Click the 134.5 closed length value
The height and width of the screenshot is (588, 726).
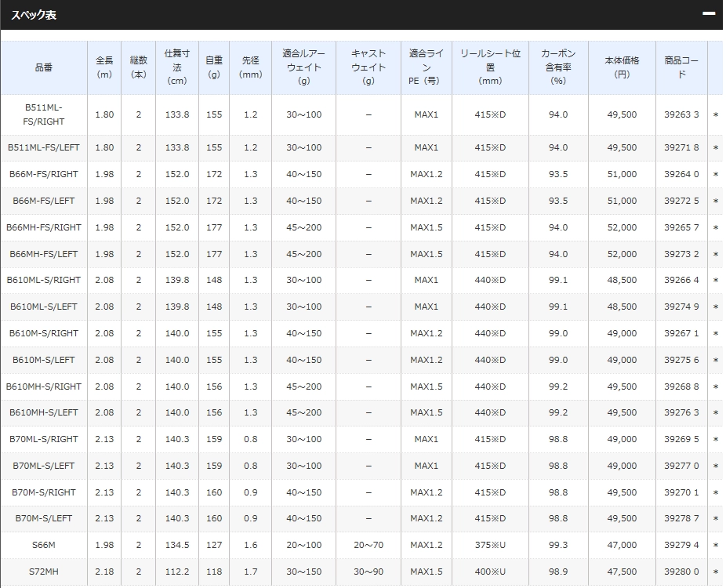click(x=177, y=546)
